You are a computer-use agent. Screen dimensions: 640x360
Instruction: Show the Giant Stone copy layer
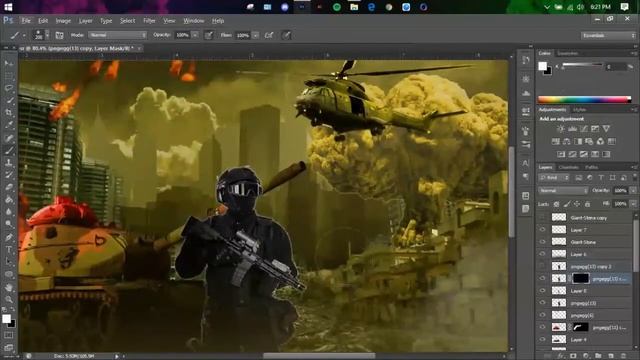coord(542,218)
